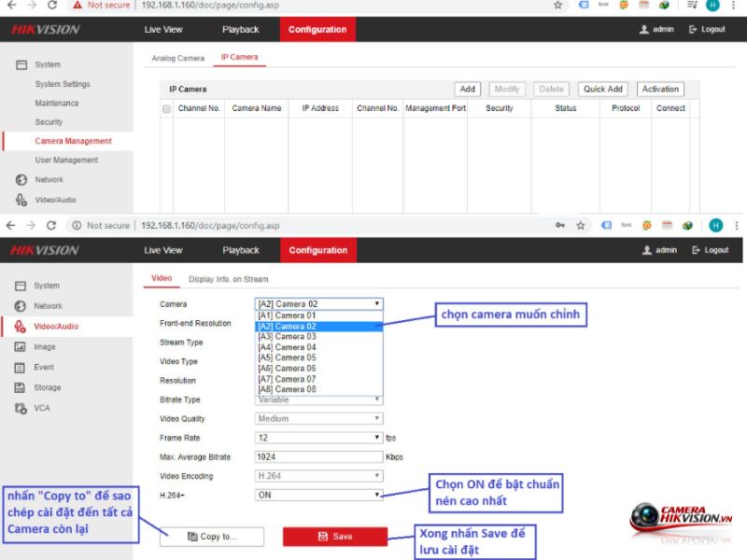This screenshot has width=747, height=560.
Task: Tick the select-all checkbox in IP Camera table
Action: click(166, 108)
